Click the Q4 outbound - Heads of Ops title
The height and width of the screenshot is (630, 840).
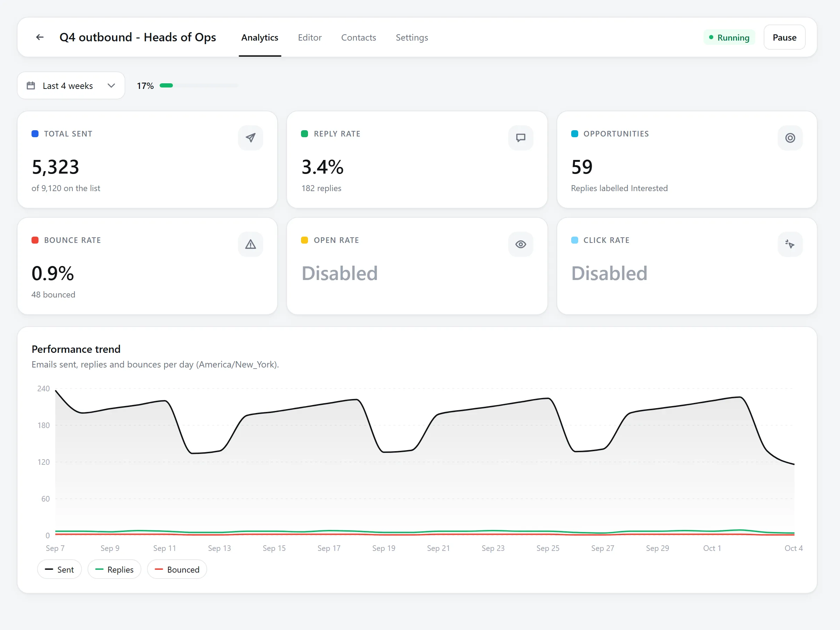pyautogui.click(x=138, y=37)
